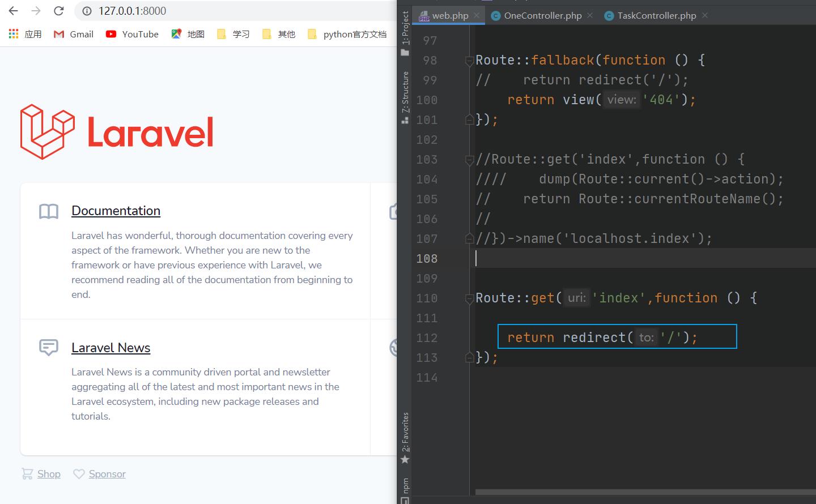Click the fold end marker at line 113
Viewport: 816px width, 504px height.
[x=469, y=357]
